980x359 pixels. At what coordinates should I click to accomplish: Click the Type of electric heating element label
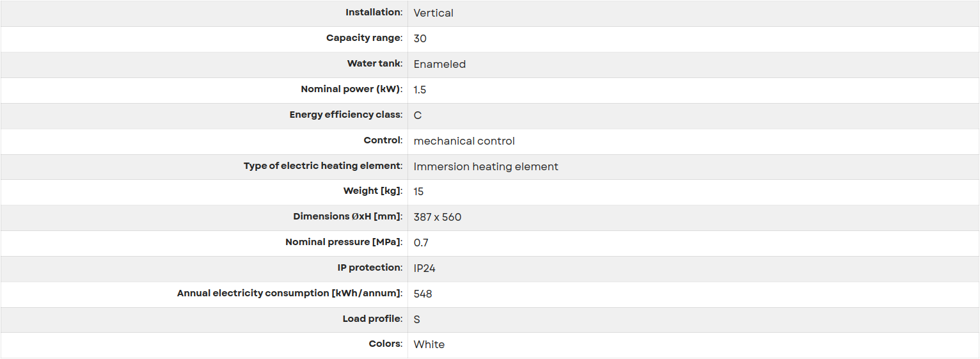tap(323, 166)
